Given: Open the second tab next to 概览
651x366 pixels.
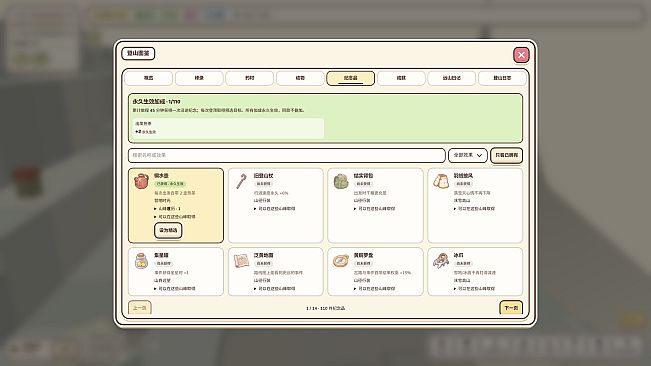Looking at the screenshot, I should pos(199,78).
